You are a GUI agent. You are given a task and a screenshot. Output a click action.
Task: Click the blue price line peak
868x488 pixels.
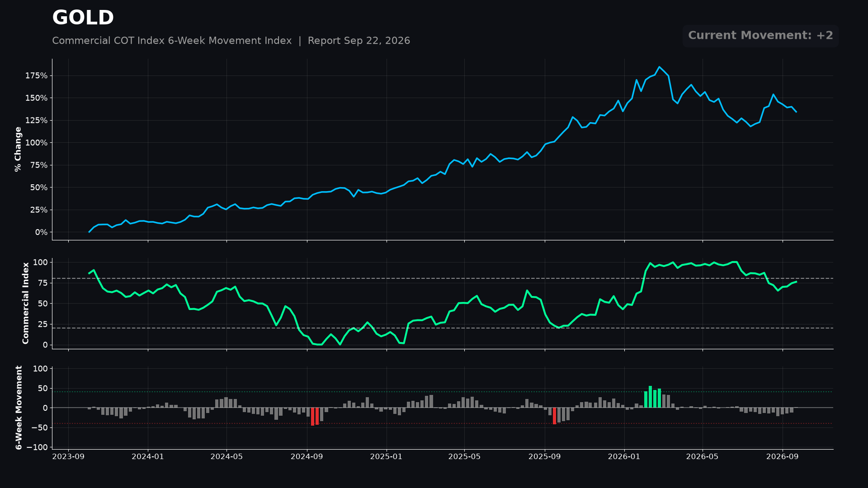(659, 67)
